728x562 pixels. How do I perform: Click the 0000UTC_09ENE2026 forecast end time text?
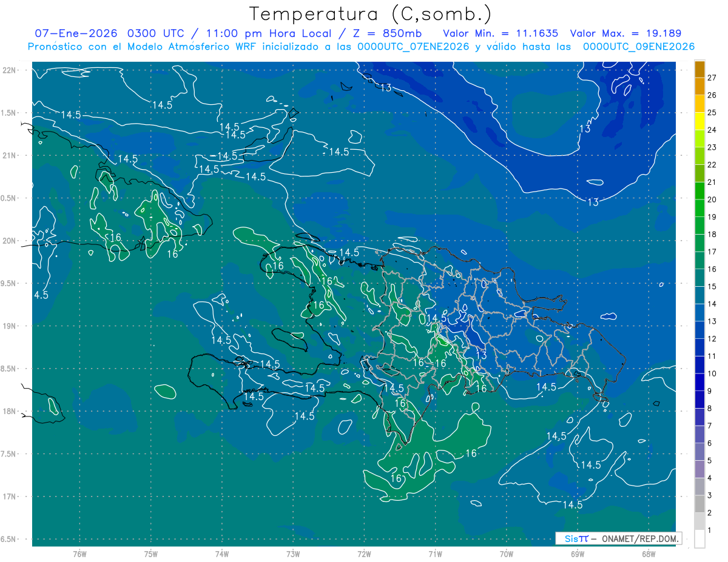[638, 47]
